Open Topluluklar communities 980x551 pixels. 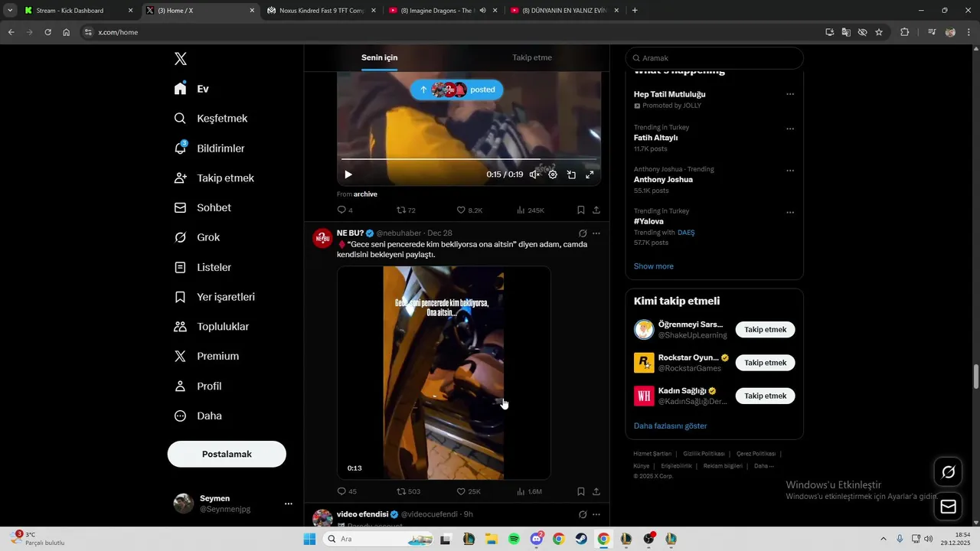211,327
